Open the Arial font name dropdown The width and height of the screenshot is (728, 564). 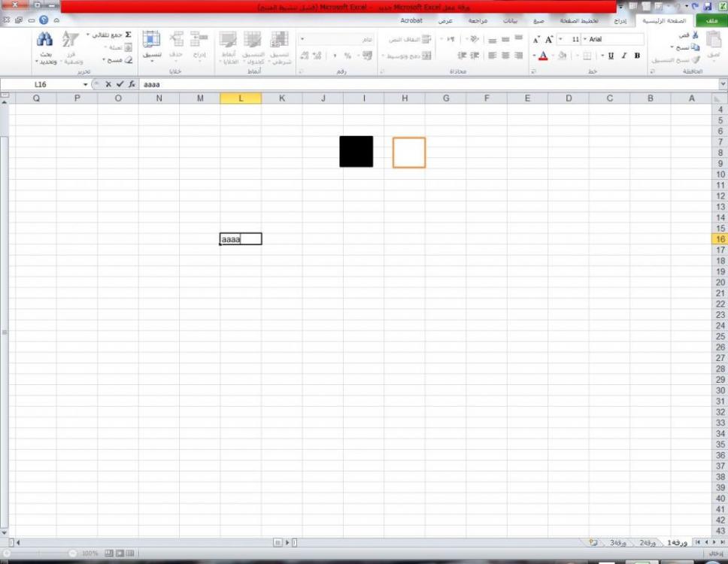[585, 39]
